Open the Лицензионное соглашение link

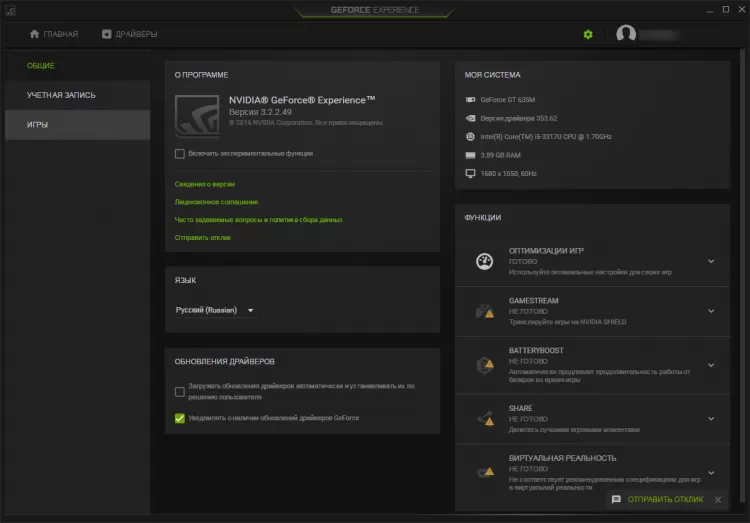tap(216, 202)
